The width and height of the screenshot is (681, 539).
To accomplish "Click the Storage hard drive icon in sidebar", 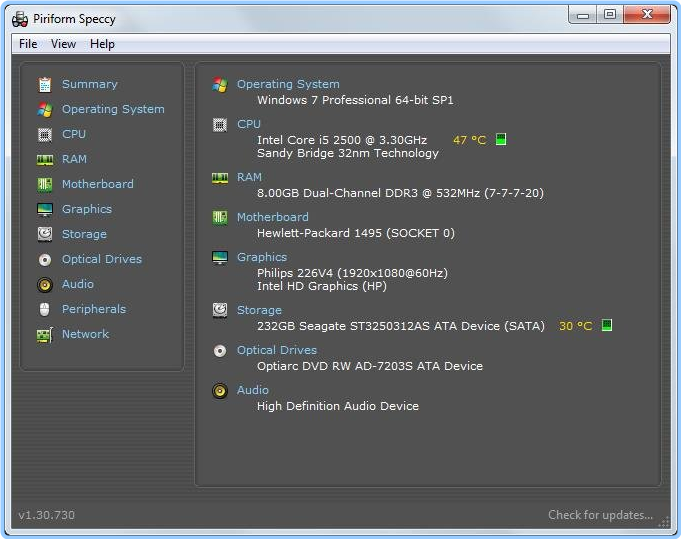I will click(45, 235).
